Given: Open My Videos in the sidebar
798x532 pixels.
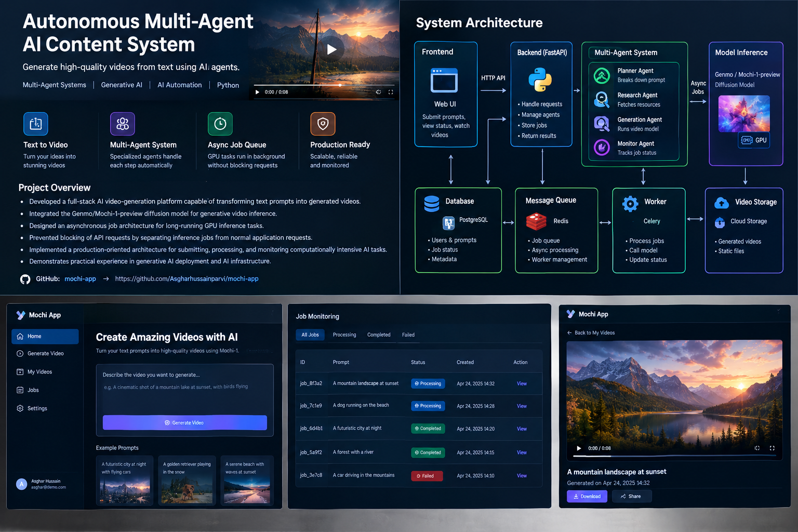Looking at the screenshot, I should 45,372.
